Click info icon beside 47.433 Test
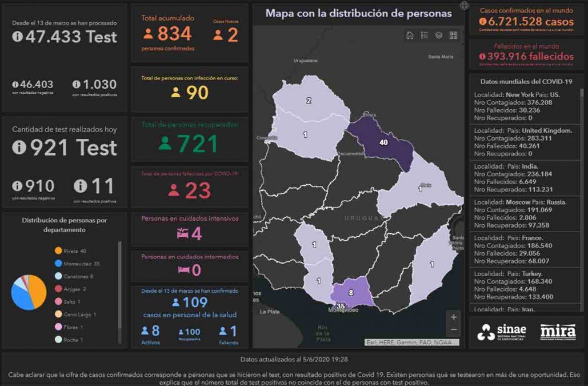 [18, 37]
